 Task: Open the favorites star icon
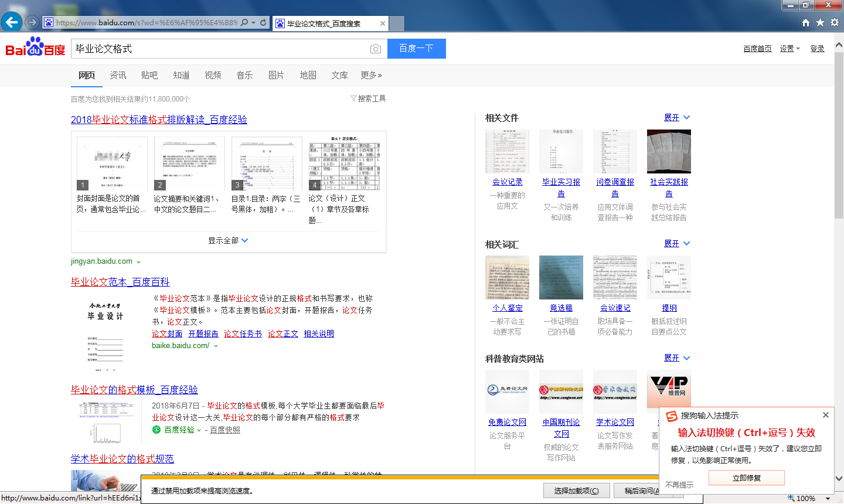point(820,22)
